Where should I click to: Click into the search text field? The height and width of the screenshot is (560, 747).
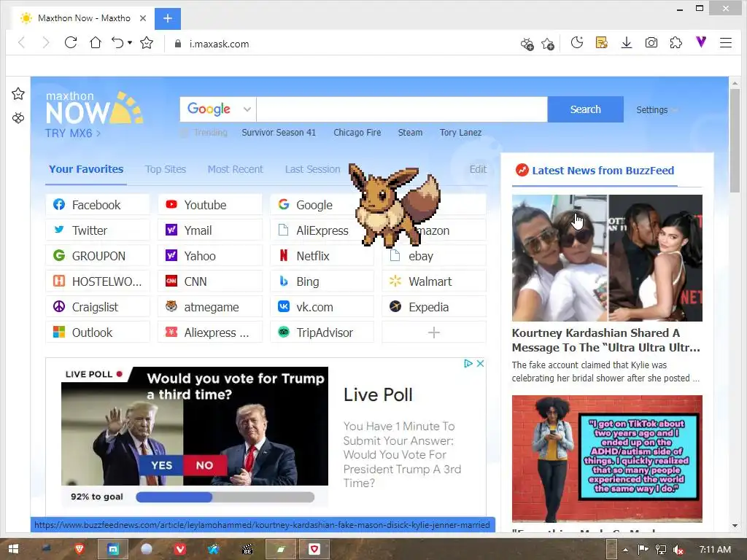pyautogui.click(x=402, y=109)
